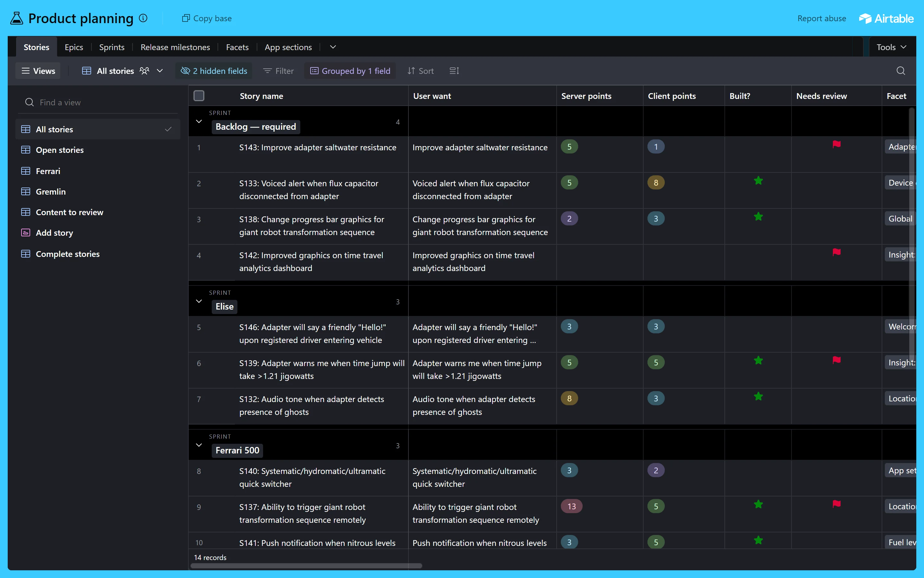Click Grouped by 1 field
This screenshot has height=578, width=924.
click(350, 71)
